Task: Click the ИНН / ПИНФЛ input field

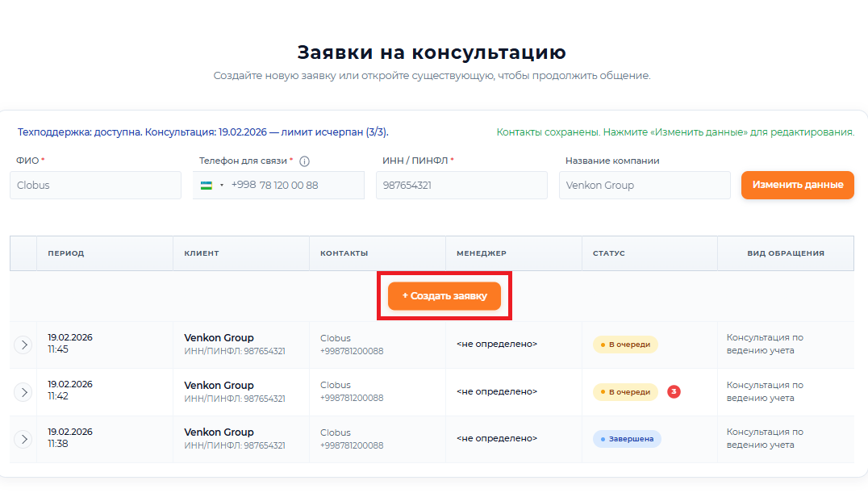Action: [x=461, y=186]
